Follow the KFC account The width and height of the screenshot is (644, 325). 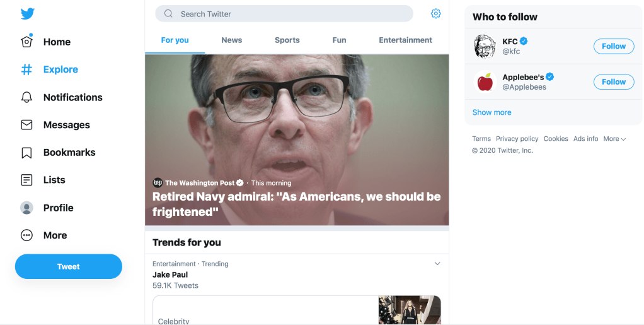click(x=613, y=46)
